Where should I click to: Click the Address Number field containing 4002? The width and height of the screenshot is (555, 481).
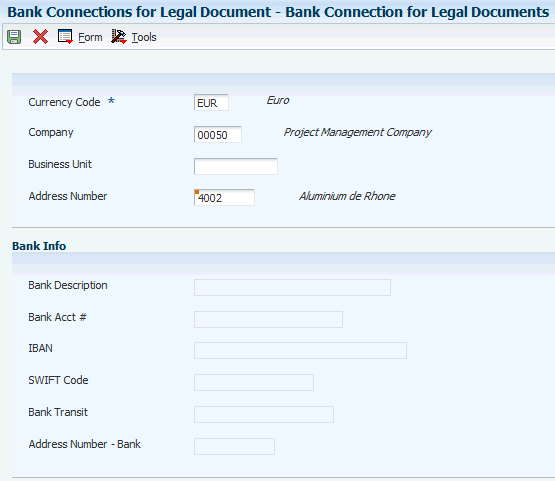pyautogui.click(x=224, y=197)
